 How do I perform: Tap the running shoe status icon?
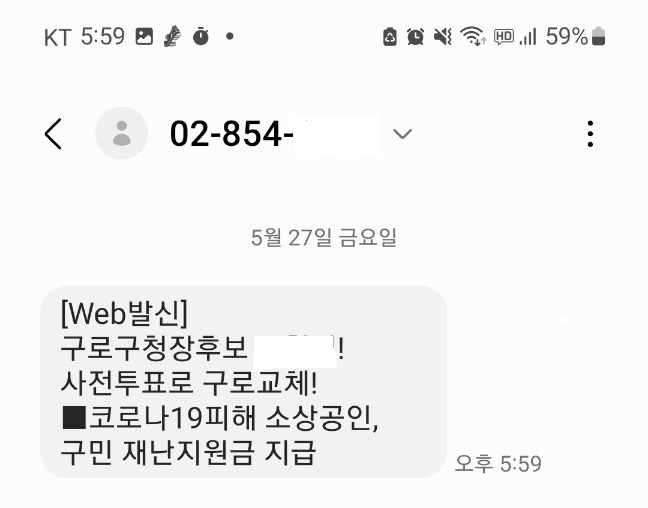[173, 36]
